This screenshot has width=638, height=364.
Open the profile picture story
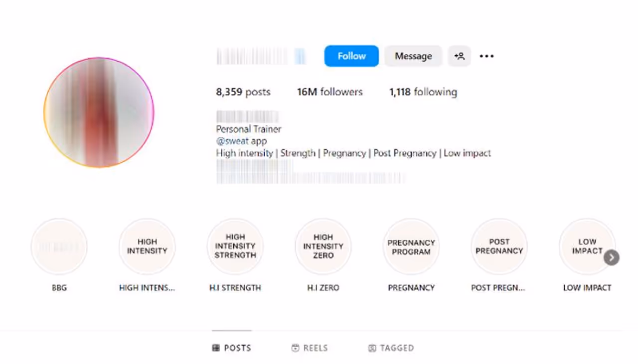99,113
